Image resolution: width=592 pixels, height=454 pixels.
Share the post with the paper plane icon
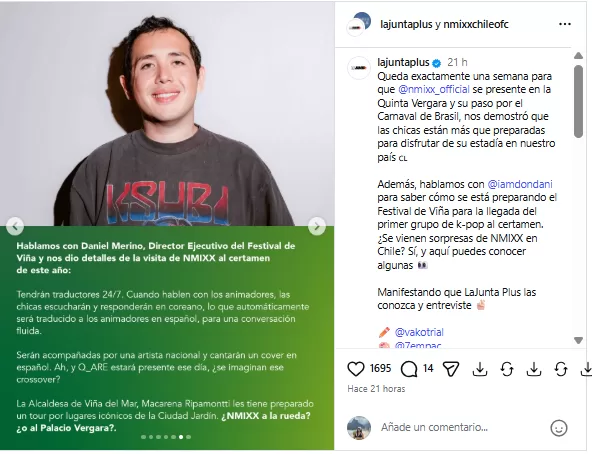tap(451, 369)
